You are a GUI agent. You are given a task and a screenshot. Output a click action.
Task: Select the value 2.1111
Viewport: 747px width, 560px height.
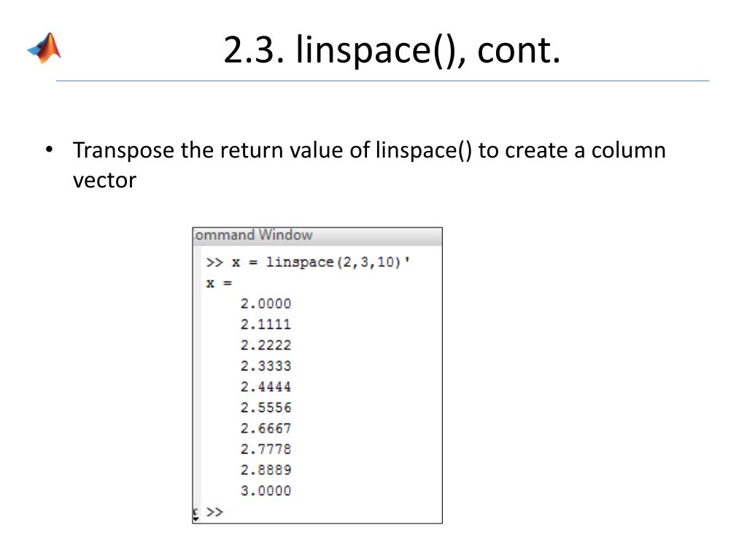pos(266,324)
